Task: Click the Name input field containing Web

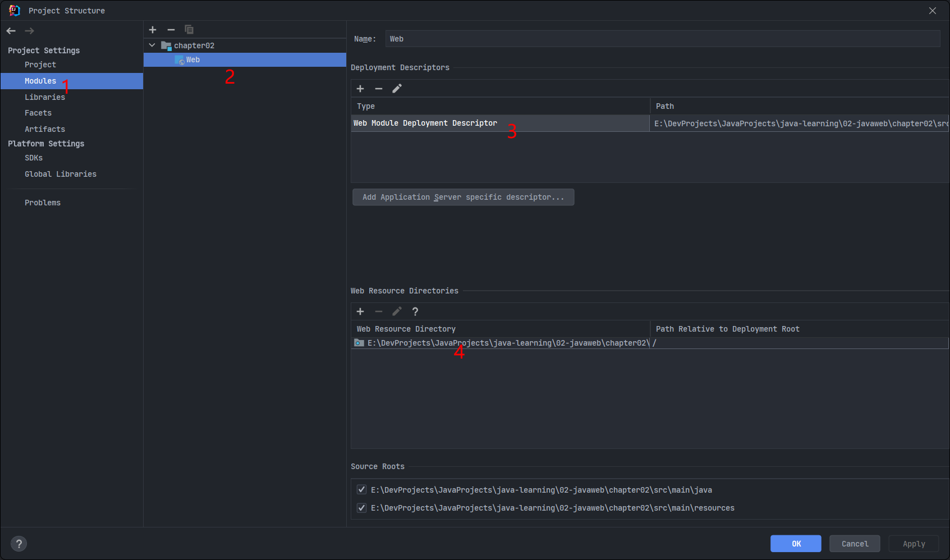Action: click(663, 39)
